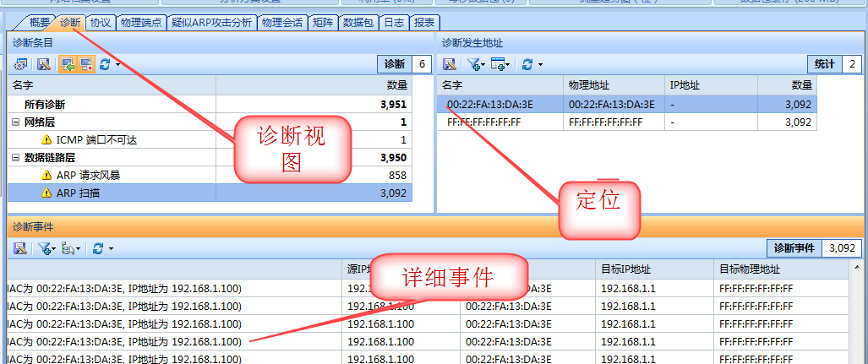Viewport: 868px width, 364px height.
Task: Click 统计 count label showing 2
Action: (x=834, y=65)
